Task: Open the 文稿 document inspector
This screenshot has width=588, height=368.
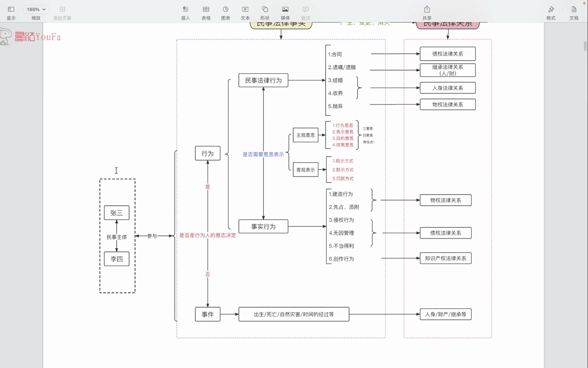Action: (574, 9)
